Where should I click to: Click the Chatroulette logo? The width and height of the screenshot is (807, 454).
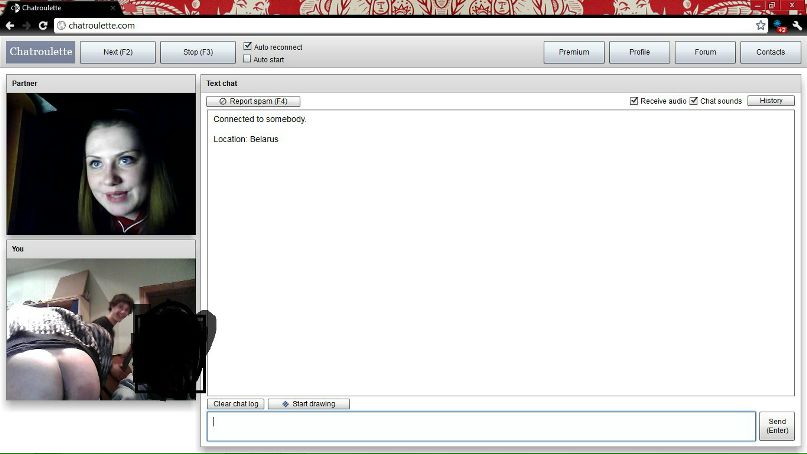coord(41,52)
